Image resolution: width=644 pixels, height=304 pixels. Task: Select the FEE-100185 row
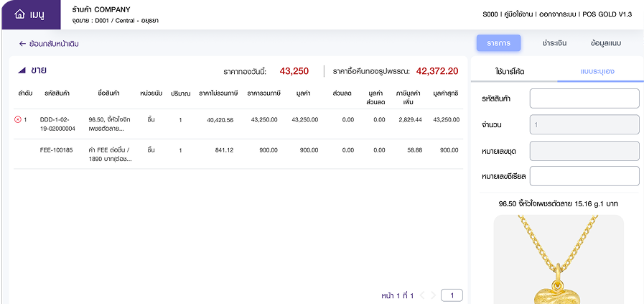238,155
